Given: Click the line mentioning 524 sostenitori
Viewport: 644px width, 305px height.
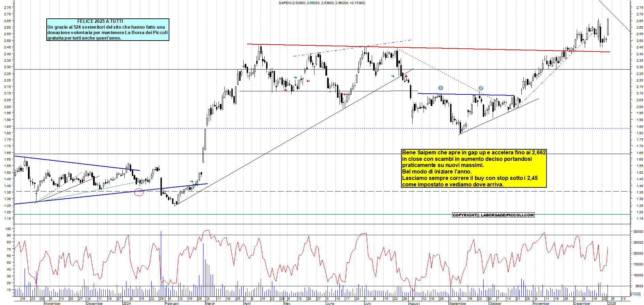Looking at the screenshot, I should coord(106,27).
